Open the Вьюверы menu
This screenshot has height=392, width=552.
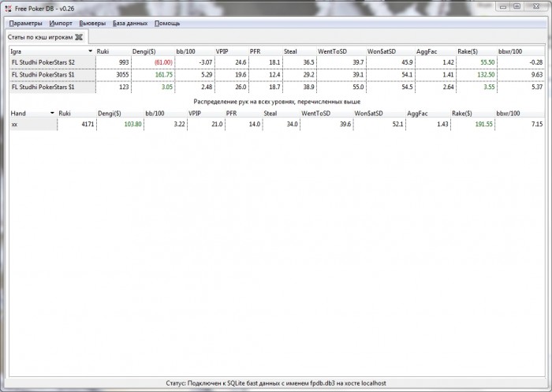(92, 23)
